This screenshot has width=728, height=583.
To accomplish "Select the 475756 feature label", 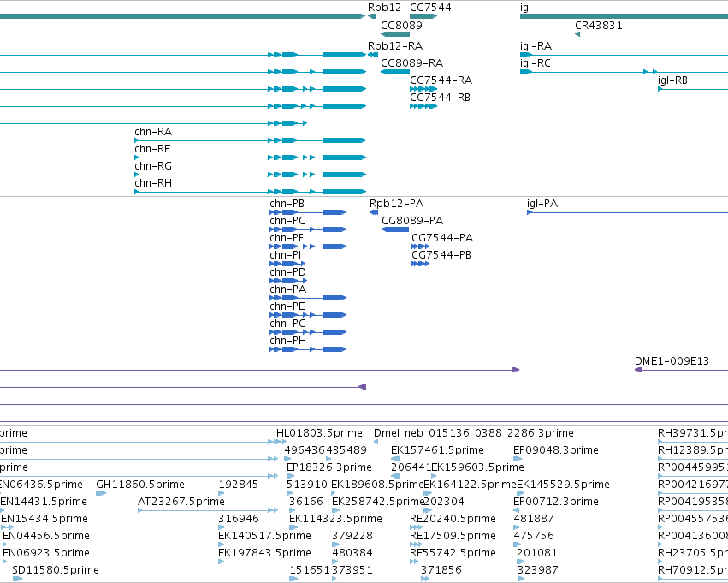I will (x=534, y=536).
